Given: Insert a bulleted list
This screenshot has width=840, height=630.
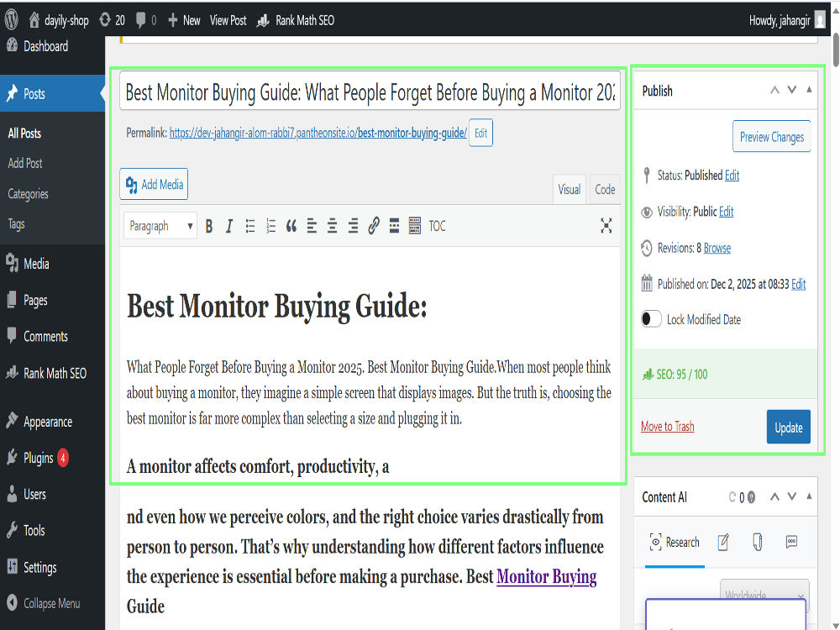Looking at the screenshot, I should pos(250,226).
